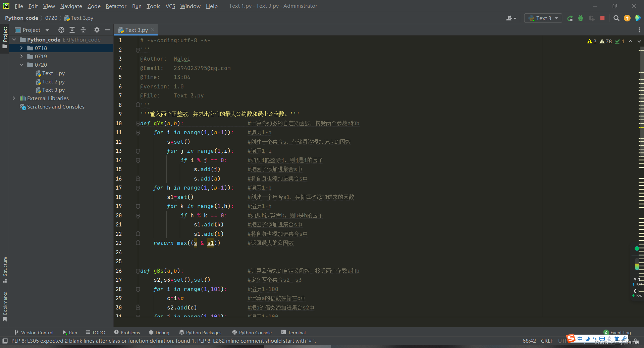Click the 68:42 caret position indicator
This screenshot has height=348, width=644.
[x=529, y=341]
